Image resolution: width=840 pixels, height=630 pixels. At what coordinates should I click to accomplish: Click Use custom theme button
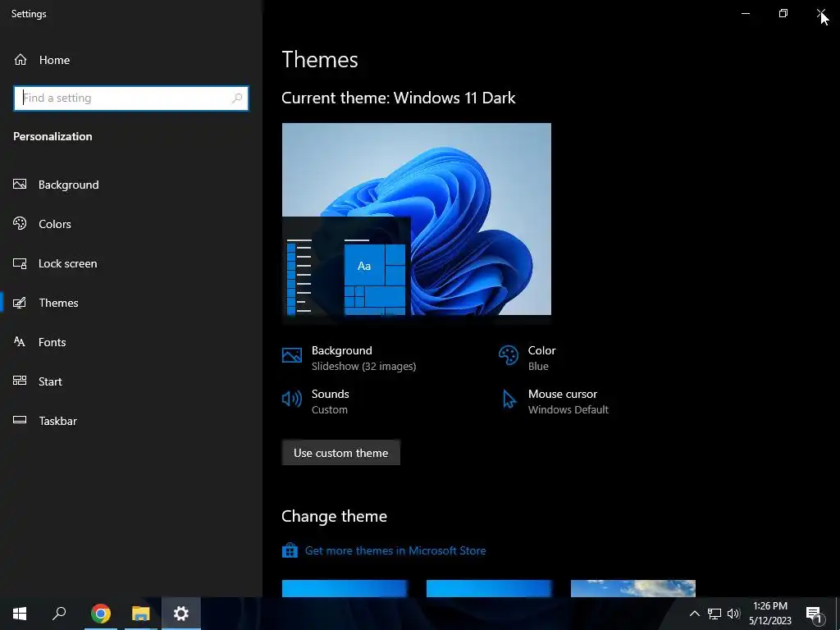tap(340, 453)
